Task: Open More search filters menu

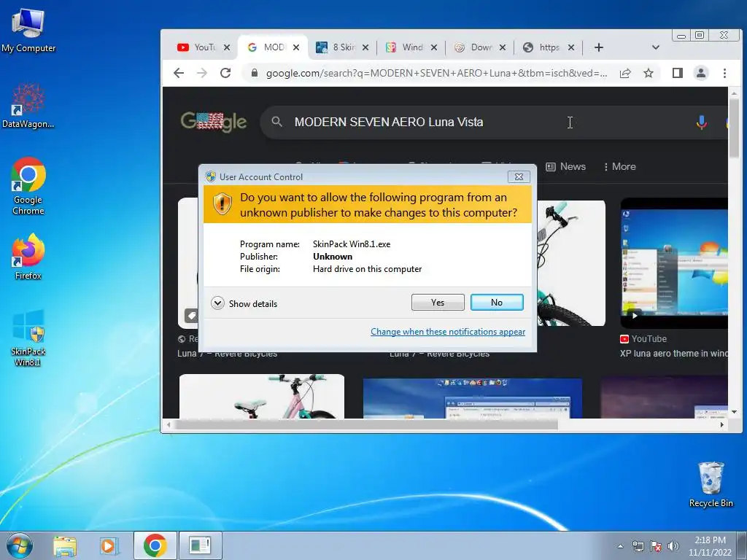Action: pos(619,167)
